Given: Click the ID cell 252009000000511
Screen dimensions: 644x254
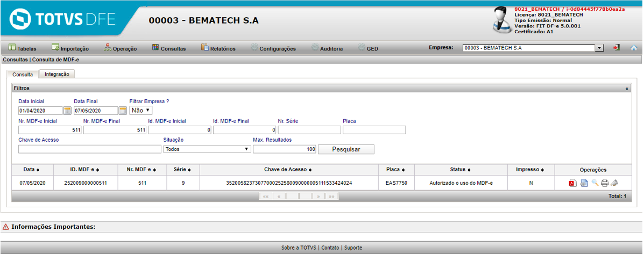Looking at the screenshot, I should pyautogui.click(x=86, y=183).
